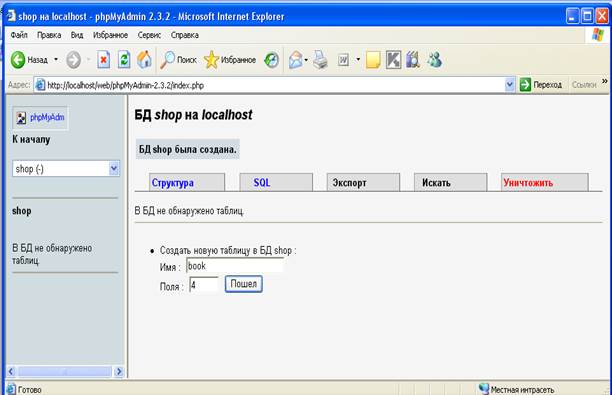612x395 pixels.
Task: Switch to the SQL tab
Action: pos(276,182)
